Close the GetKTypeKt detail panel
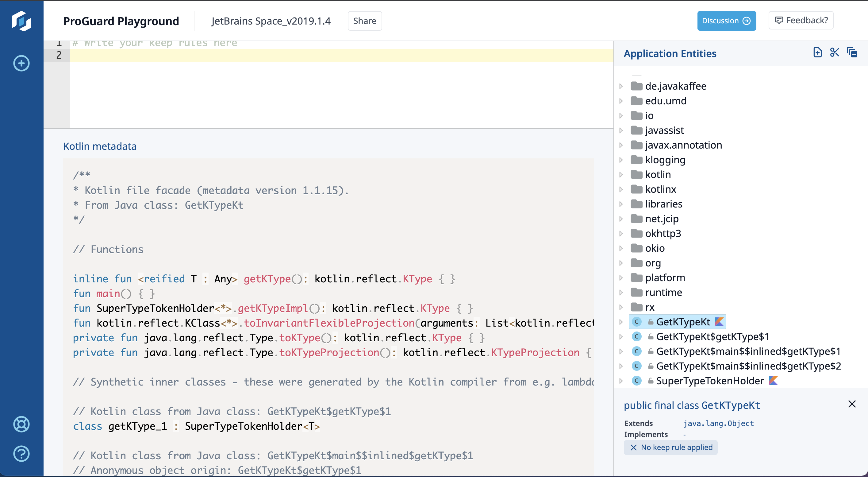The width and height of the screenshot is (868, 477). pos(851,404)
